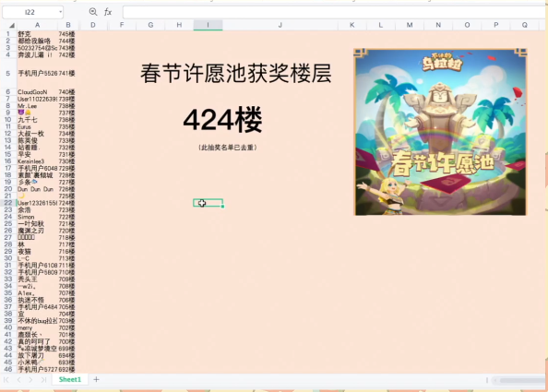Click the 424楼 winner floor cell
The height and width of the screenshot is (392, 548).
click(x=223, y=120)
